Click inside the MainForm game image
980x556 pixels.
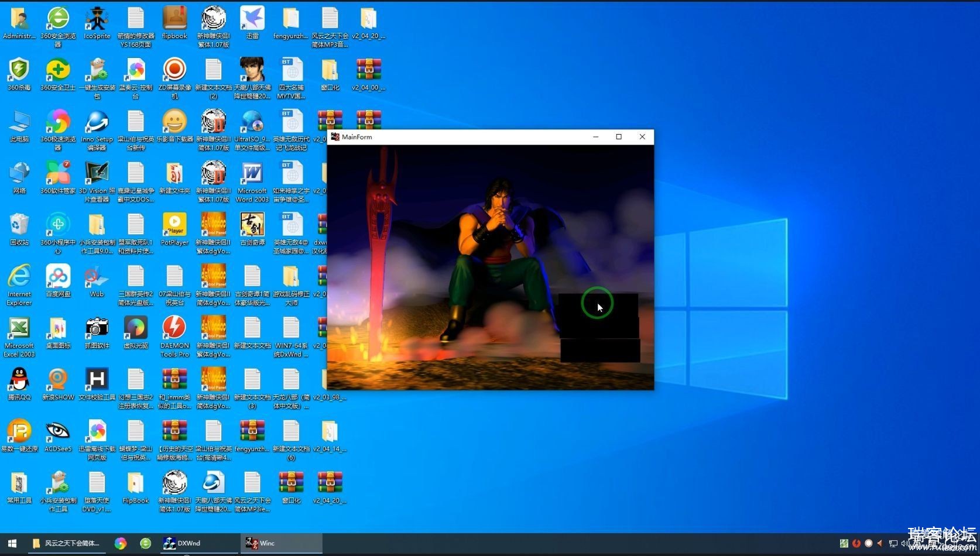pyautogui.click(x=491, y=267)
